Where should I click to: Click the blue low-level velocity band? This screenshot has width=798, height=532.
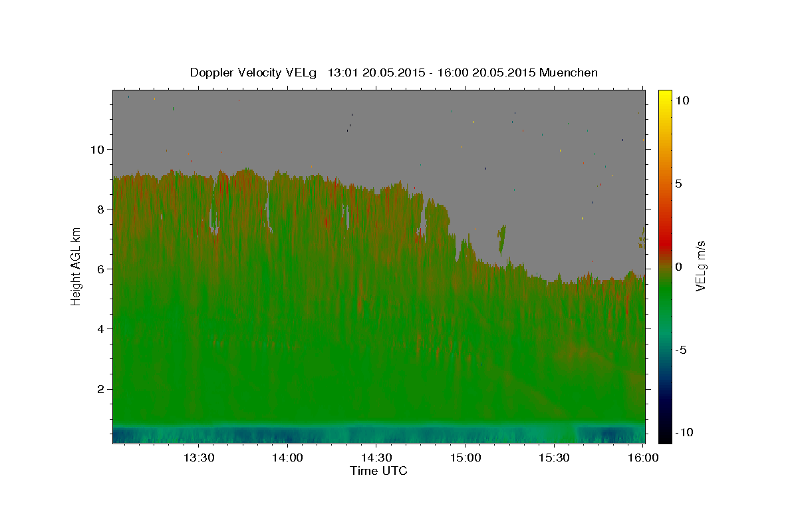(x=378, y=433)
